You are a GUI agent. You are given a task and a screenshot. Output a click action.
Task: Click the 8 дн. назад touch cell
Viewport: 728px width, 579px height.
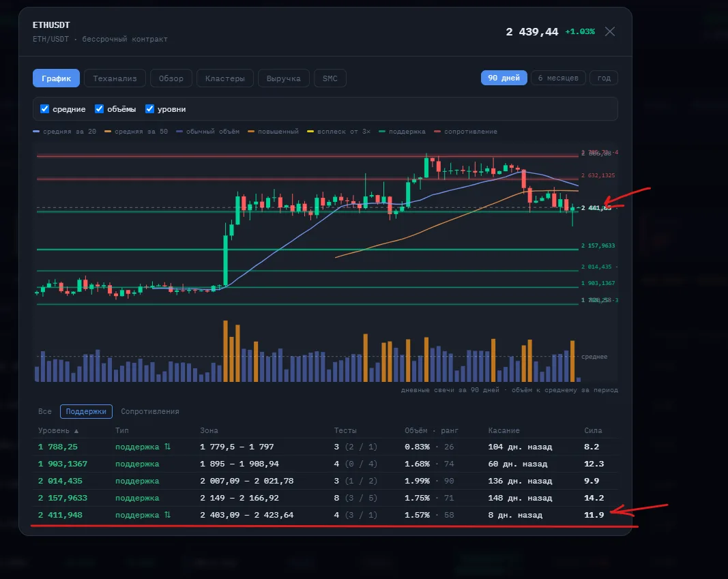coord(515,515)
